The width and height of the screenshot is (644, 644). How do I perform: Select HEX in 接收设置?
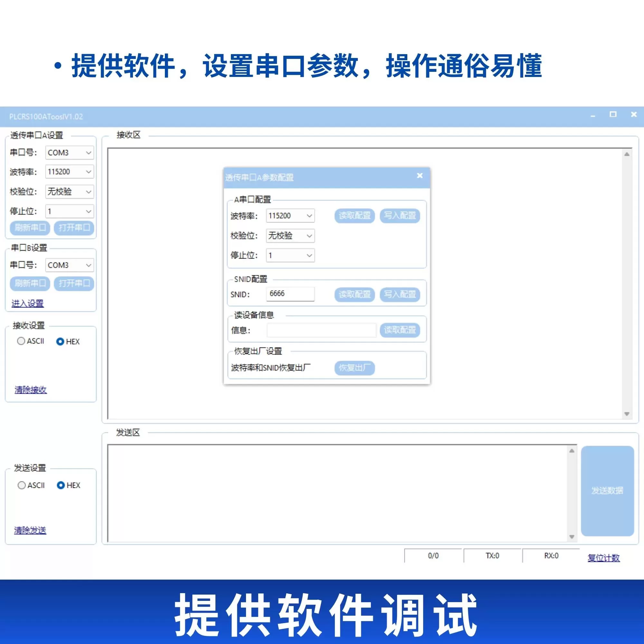click(x=68, y=342)
